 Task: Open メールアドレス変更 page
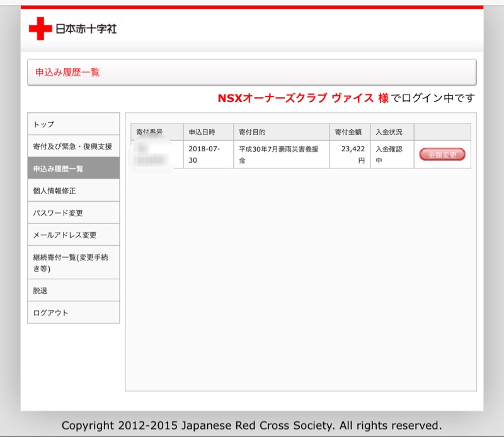74,235
